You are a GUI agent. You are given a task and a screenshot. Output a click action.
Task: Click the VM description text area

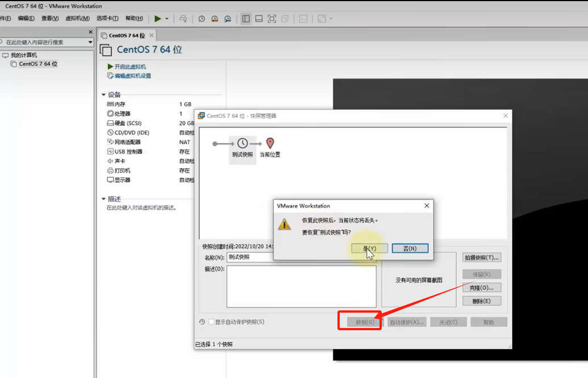click(x=142, y=207)
